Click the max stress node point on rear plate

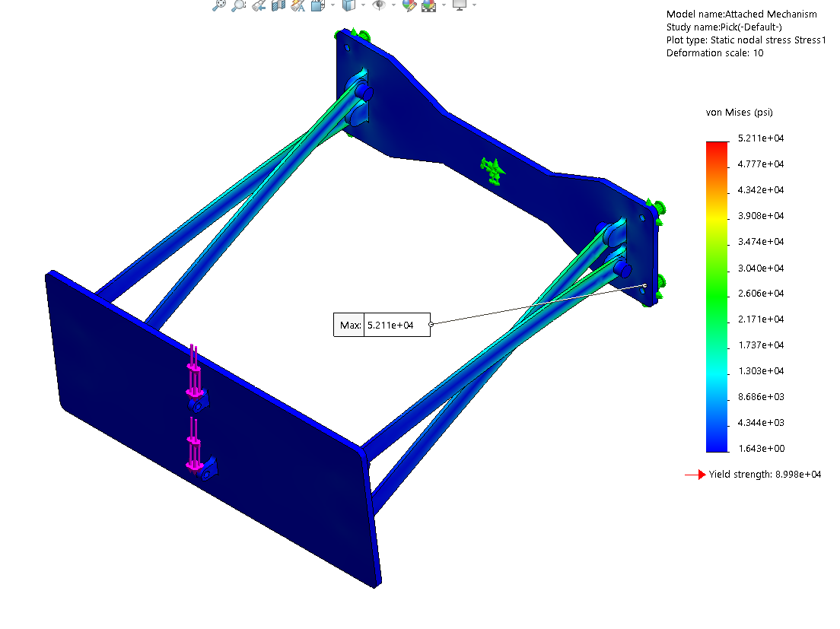(x=645, y=286)
